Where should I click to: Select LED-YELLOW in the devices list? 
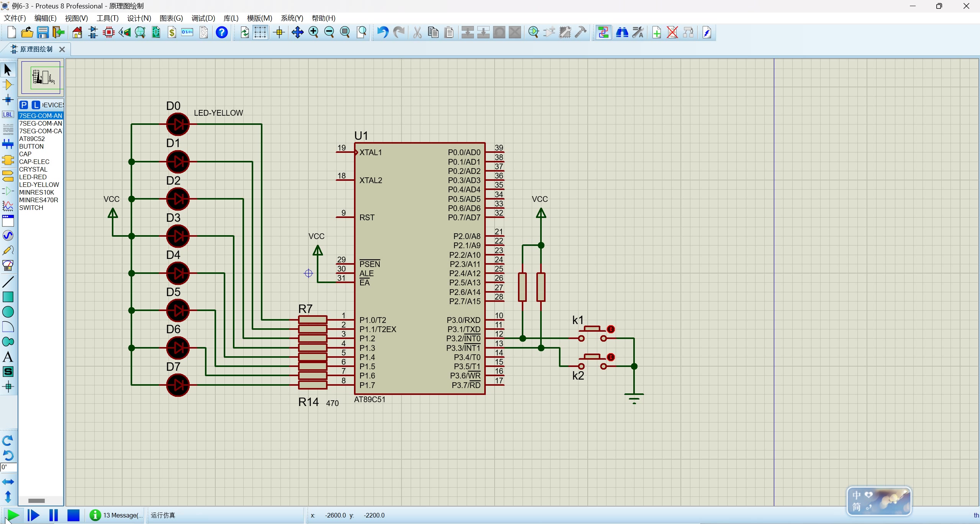click(39, 185)
